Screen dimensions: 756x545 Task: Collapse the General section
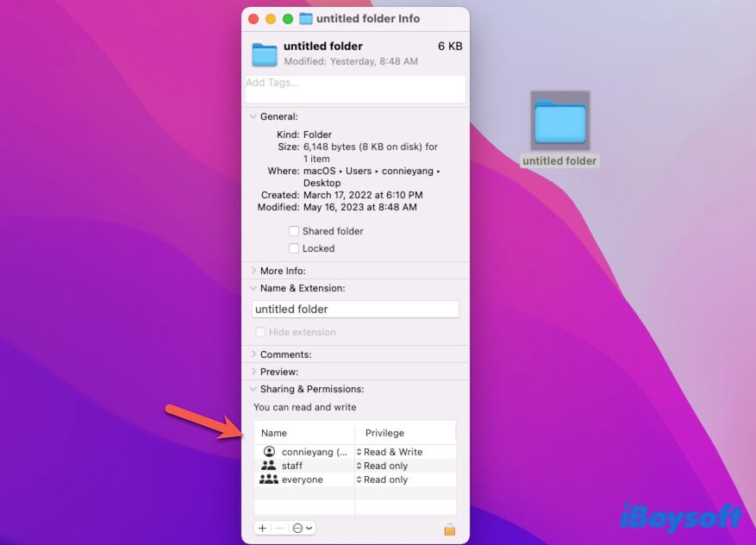253,116
